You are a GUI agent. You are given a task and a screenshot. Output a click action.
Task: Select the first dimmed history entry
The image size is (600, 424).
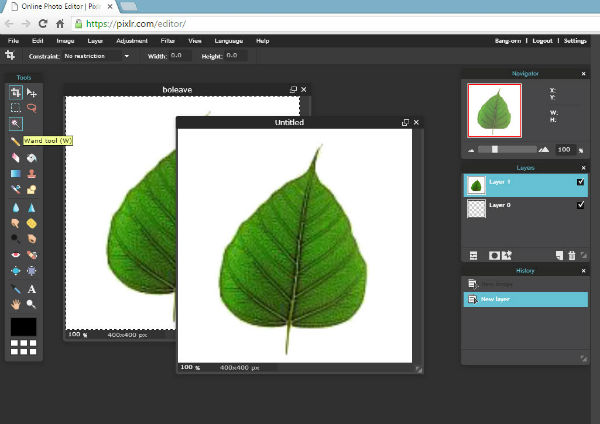click(x=526, y=284)
